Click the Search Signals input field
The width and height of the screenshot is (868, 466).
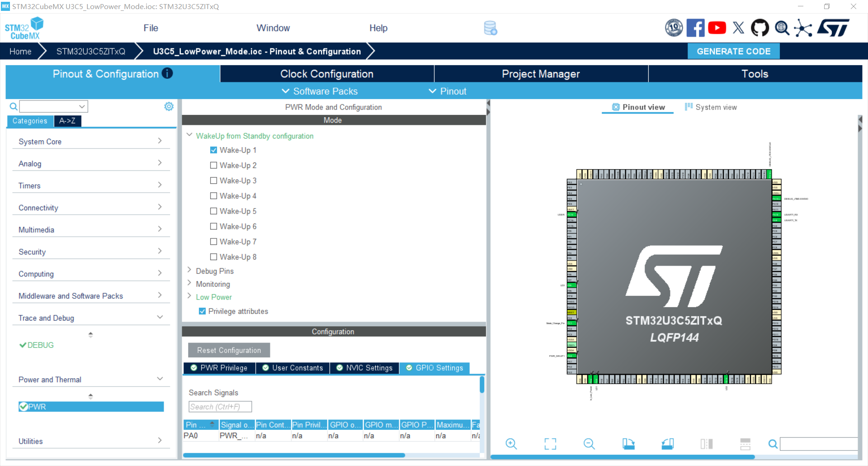[220, 407]
